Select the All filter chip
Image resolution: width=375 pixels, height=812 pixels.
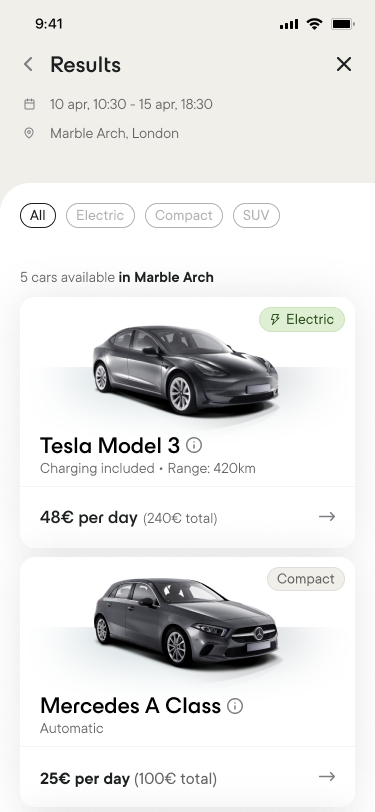pos(38,215)
